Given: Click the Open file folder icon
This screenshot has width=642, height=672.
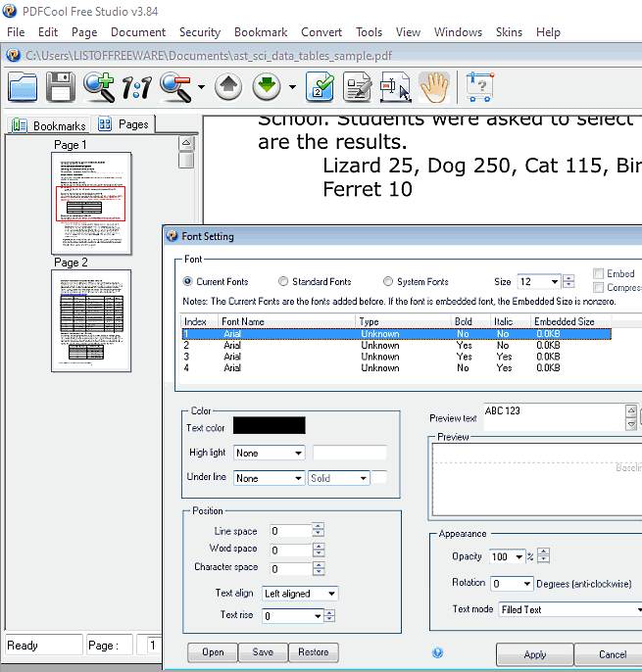Looking at the screenshot, I should (23, 87).
